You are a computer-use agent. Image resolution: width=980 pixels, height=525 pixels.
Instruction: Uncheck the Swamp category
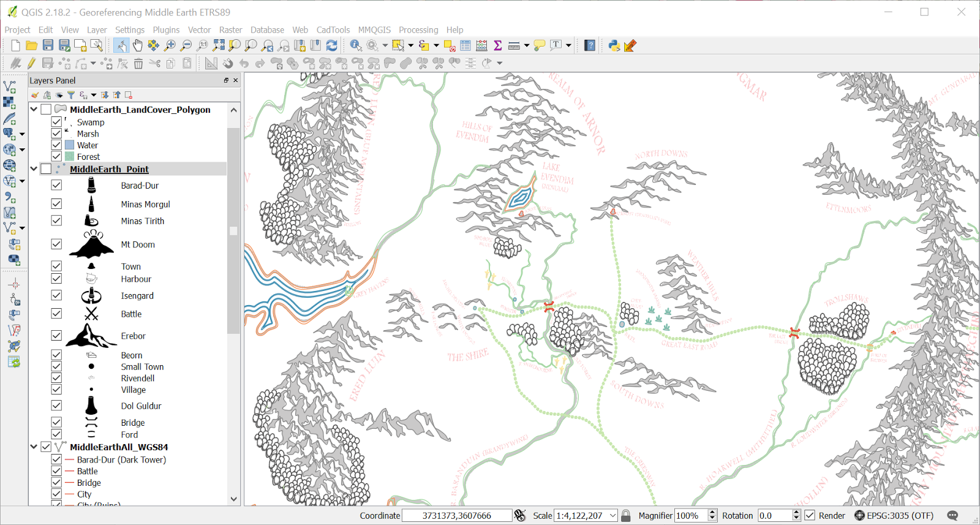pyautogui.click(x=56, y=122)
